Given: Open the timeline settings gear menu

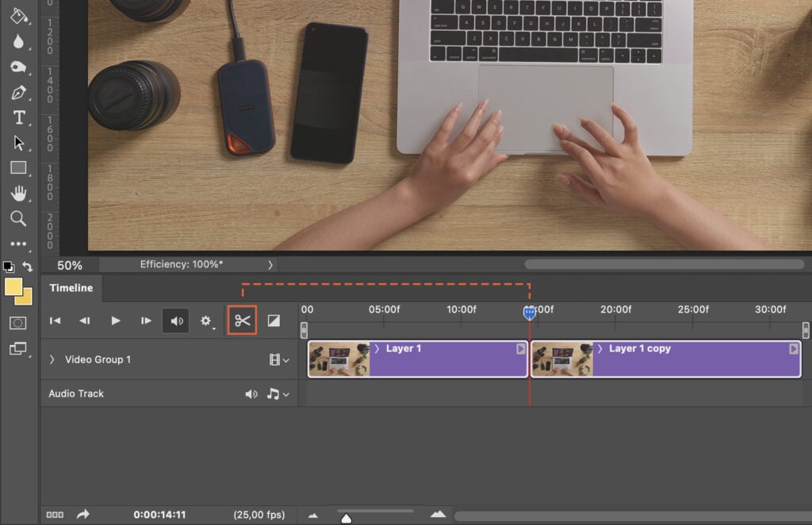Looking at the screenshot, I should [x=205, y=321].
